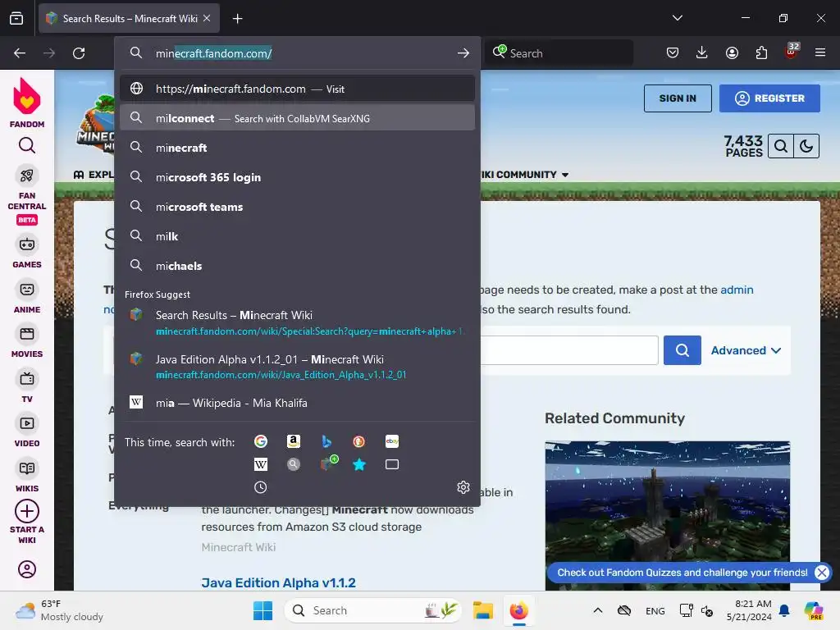This screenshot has height=630, width=840.
Task: Open the Movies section in Fandom sidebar
Action: (27, 340)
